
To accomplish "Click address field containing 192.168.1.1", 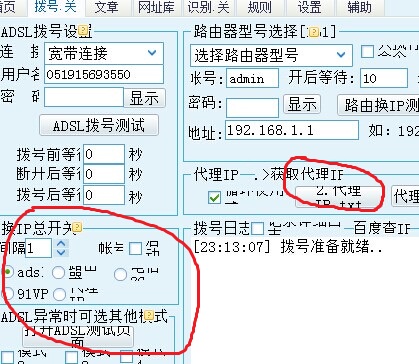I will 292,130.
